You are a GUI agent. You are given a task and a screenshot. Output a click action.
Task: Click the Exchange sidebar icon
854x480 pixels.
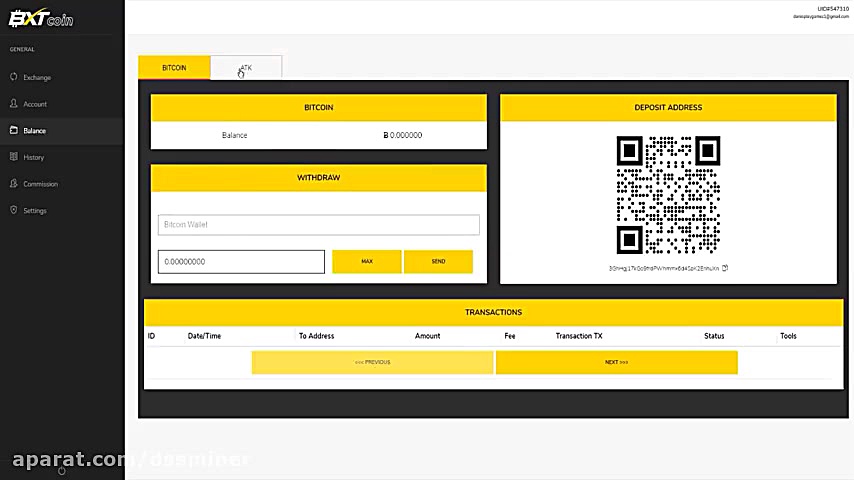[x=14, y=77]
